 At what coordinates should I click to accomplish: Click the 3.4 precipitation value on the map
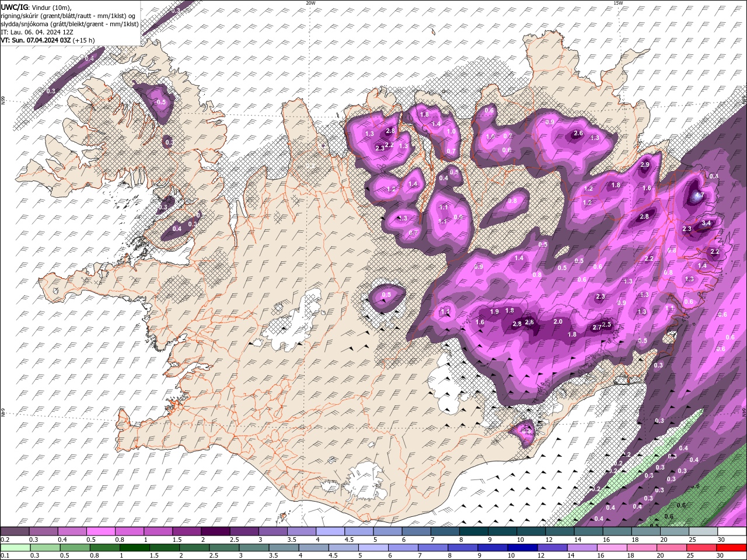point(706,223)
